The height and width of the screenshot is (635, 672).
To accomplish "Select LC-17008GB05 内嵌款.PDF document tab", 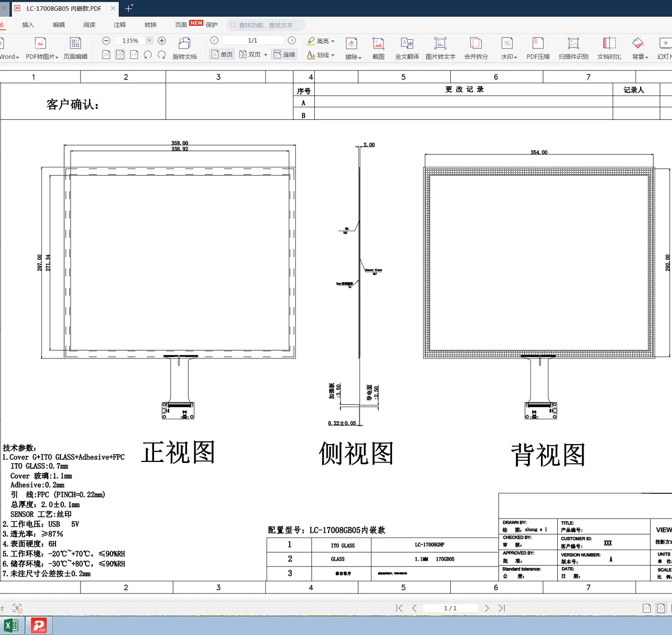I will pyautogui.click(x=64, y=8).
